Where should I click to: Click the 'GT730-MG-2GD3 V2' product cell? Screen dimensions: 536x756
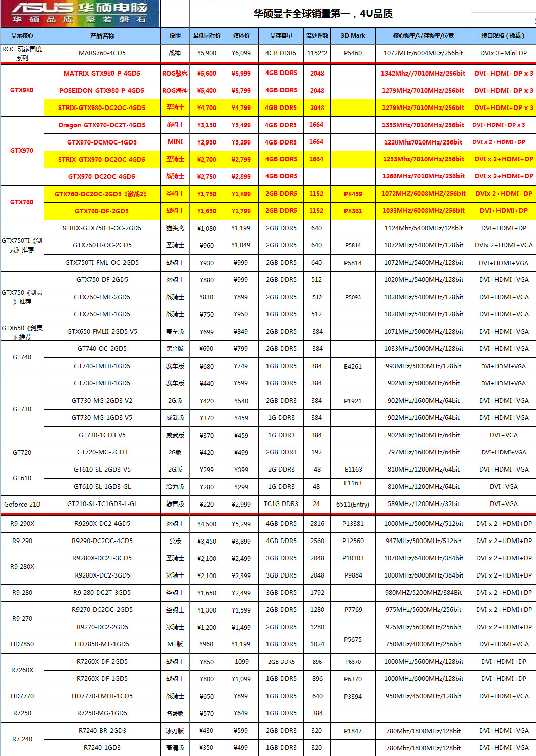102,401
